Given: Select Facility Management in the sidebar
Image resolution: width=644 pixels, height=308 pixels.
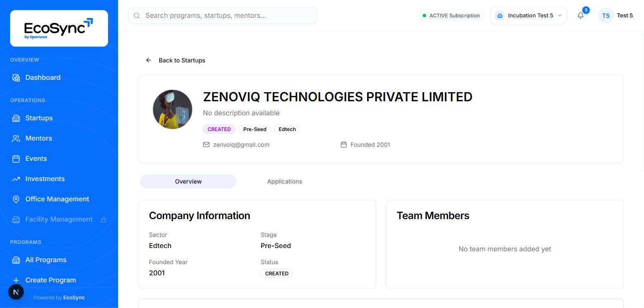Looking at the screenshot, I should click(59, 220).
